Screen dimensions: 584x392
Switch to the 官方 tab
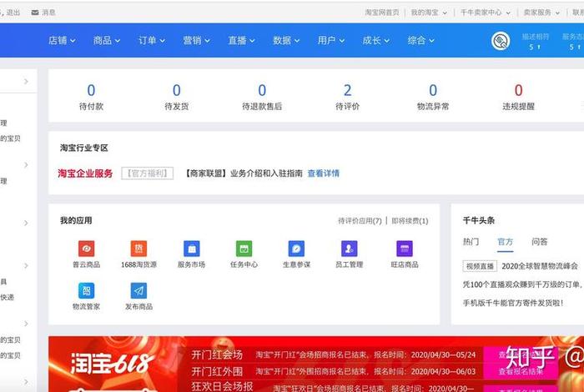tap(505, 242)
